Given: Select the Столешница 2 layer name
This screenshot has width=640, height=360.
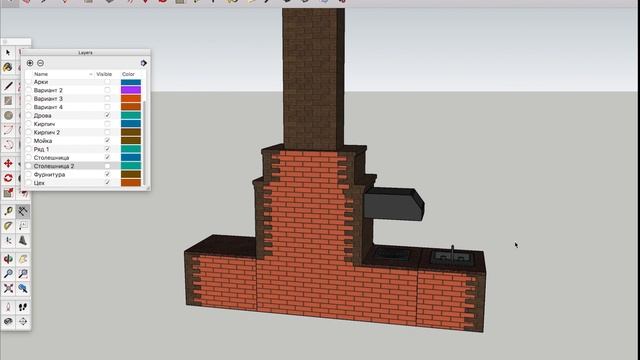Looking at the screenshot, I should [x=54, y=166].
